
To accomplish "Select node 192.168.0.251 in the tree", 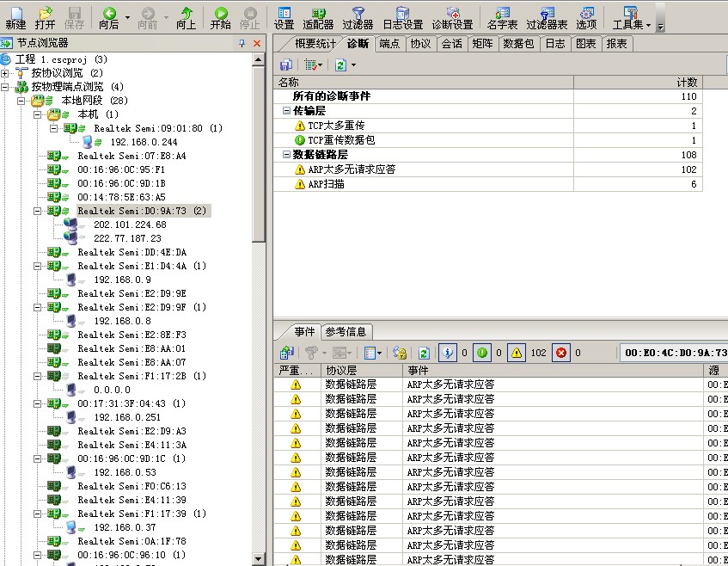I will (128, 417).
